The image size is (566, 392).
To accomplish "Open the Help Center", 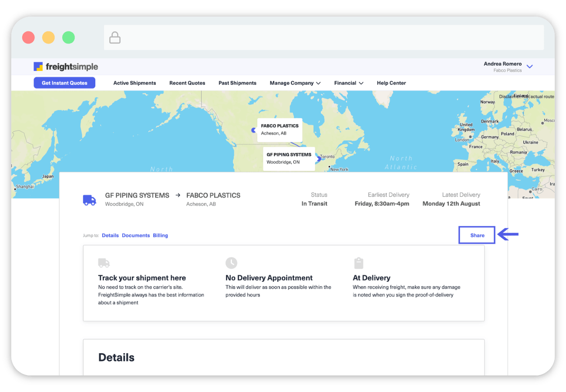I will [x=391, y=83].
